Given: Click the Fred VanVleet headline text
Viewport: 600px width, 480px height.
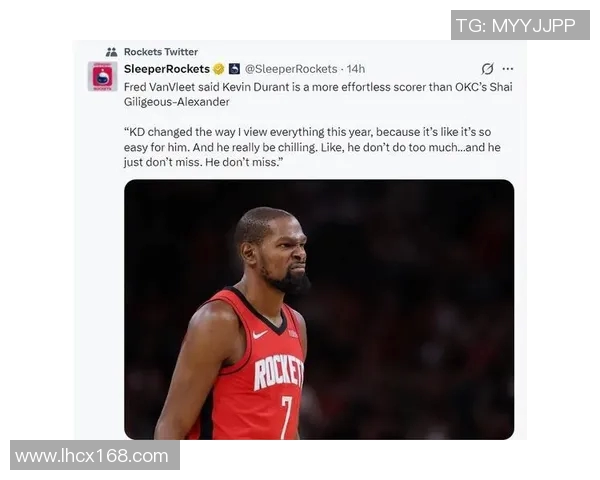Looking at the screenshot, I should [318, 94].
